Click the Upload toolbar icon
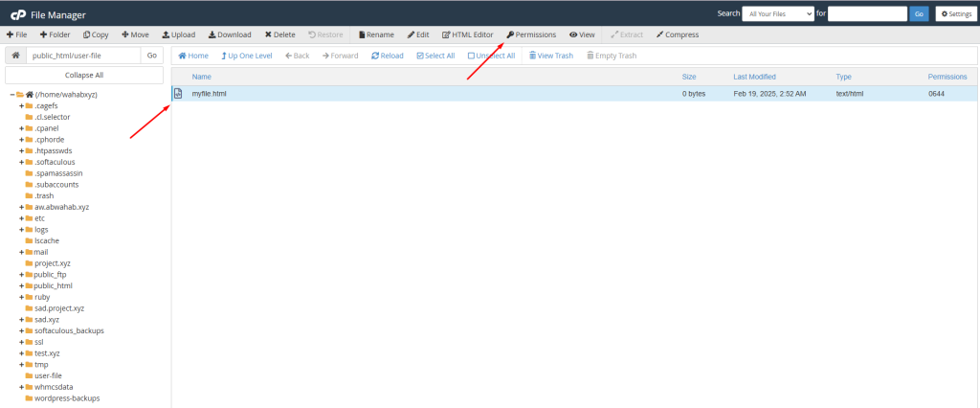The image size is (980, 408). pos(166,34)
